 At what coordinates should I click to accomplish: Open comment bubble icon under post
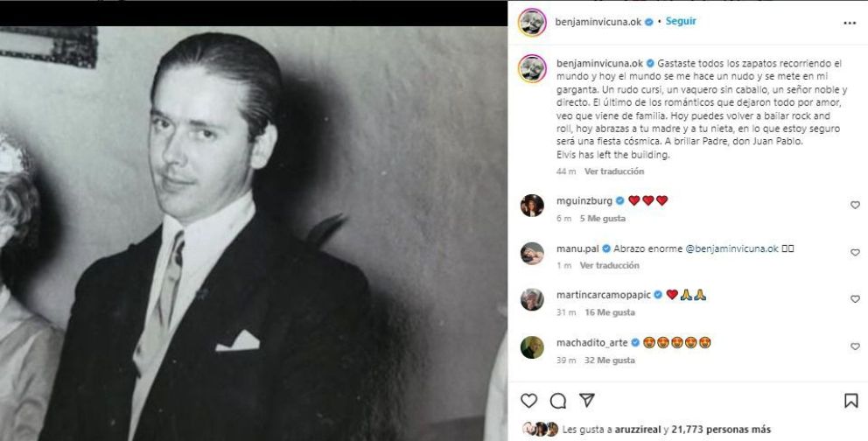pyautogui.click(x=558, y=400)
